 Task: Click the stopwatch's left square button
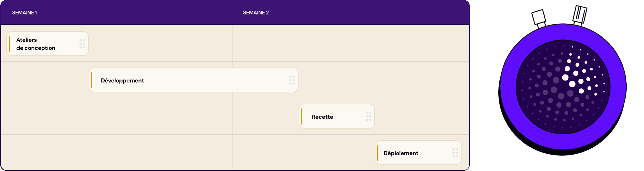(539, 18)
